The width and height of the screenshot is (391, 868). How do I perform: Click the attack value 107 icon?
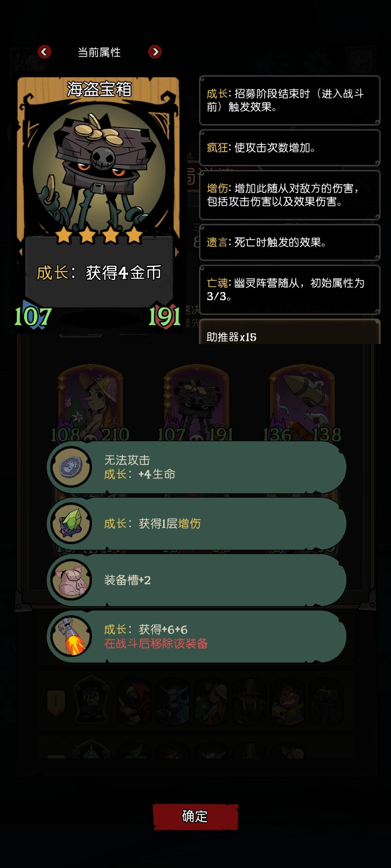click(x=33, y=316)
